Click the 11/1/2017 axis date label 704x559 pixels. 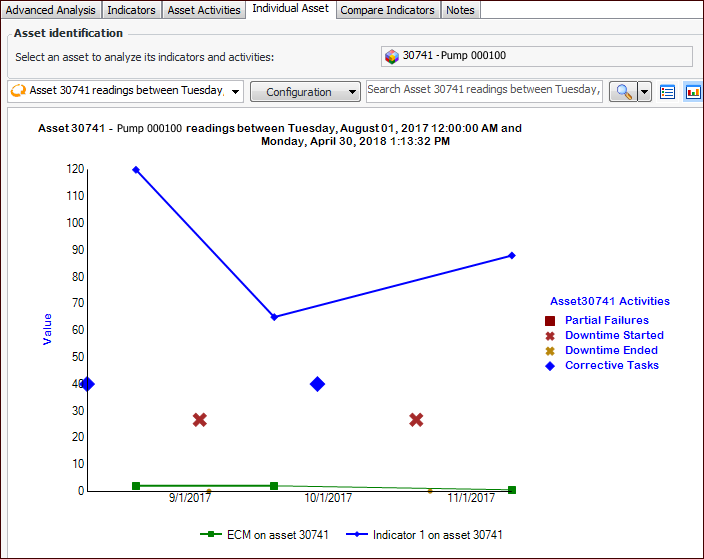coord(471,498)
